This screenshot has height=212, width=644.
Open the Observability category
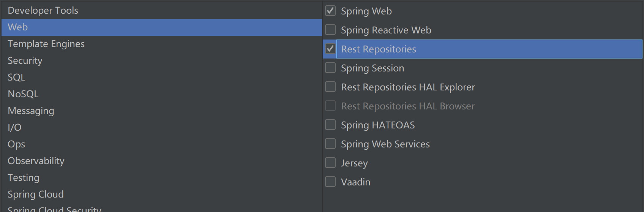[x=36, y=161]
